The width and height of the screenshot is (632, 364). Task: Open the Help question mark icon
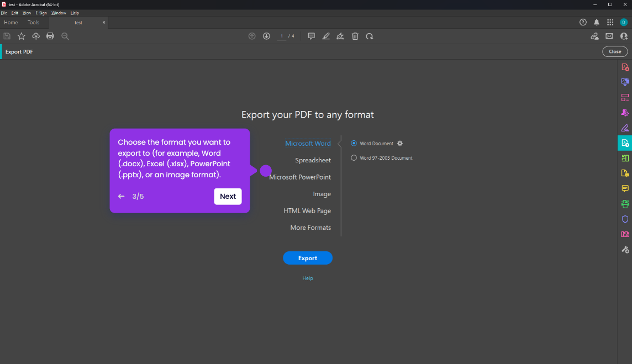pos(583,22)
